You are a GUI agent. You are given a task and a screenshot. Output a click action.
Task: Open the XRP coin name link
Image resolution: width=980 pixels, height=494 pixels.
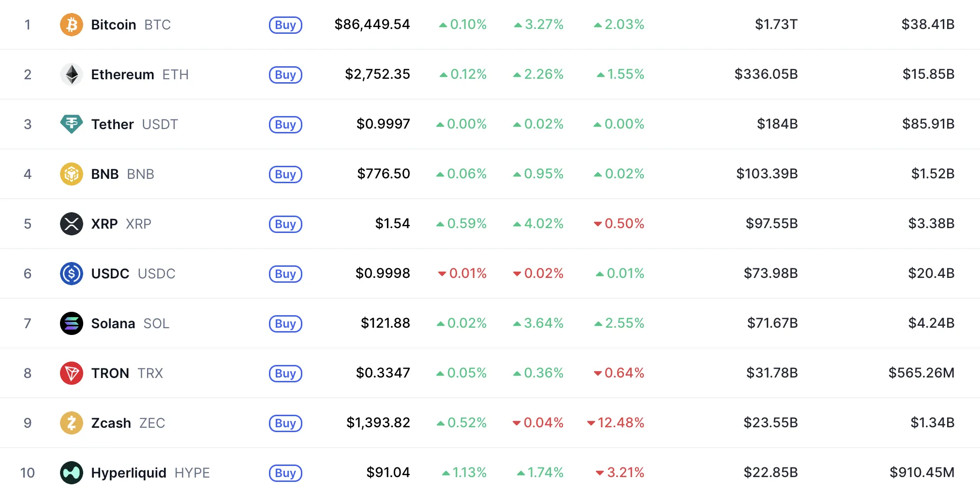click(x=121, y=224)
